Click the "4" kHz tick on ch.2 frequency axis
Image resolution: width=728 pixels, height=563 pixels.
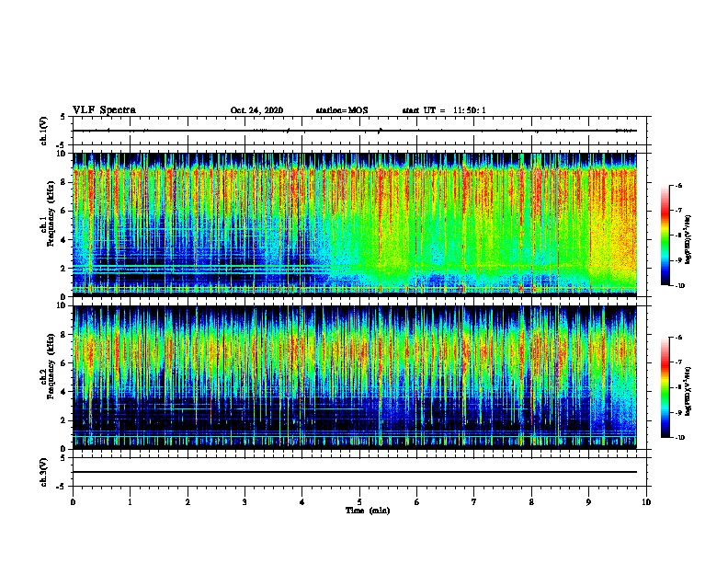click(x=63, y=392)
